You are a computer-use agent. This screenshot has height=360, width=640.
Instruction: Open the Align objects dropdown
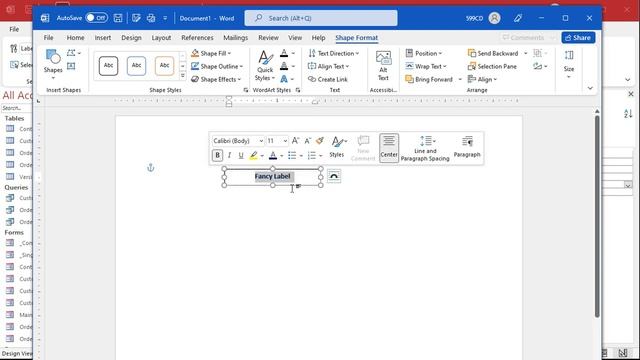(482, 79)
